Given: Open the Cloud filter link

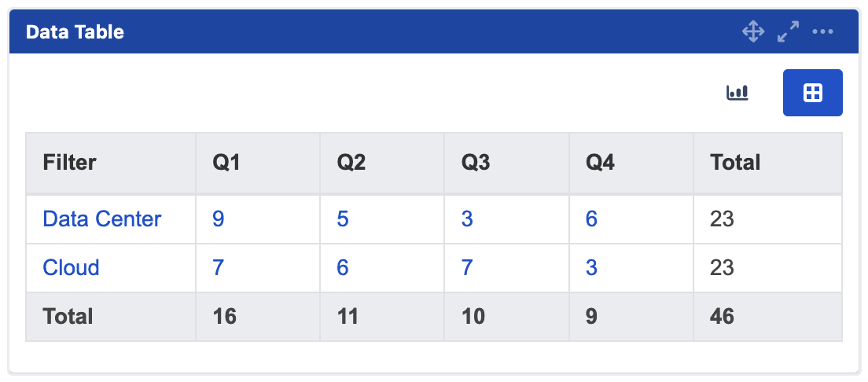Looking at the screenshot, I should click(72, 267).
